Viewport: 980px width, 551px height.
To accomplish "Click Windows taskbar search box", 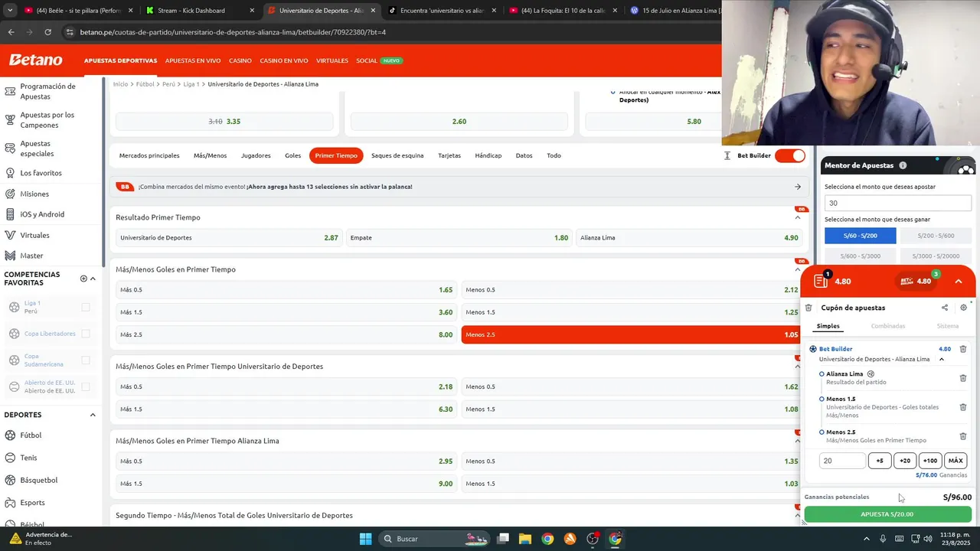I will [x=433, y=539].
